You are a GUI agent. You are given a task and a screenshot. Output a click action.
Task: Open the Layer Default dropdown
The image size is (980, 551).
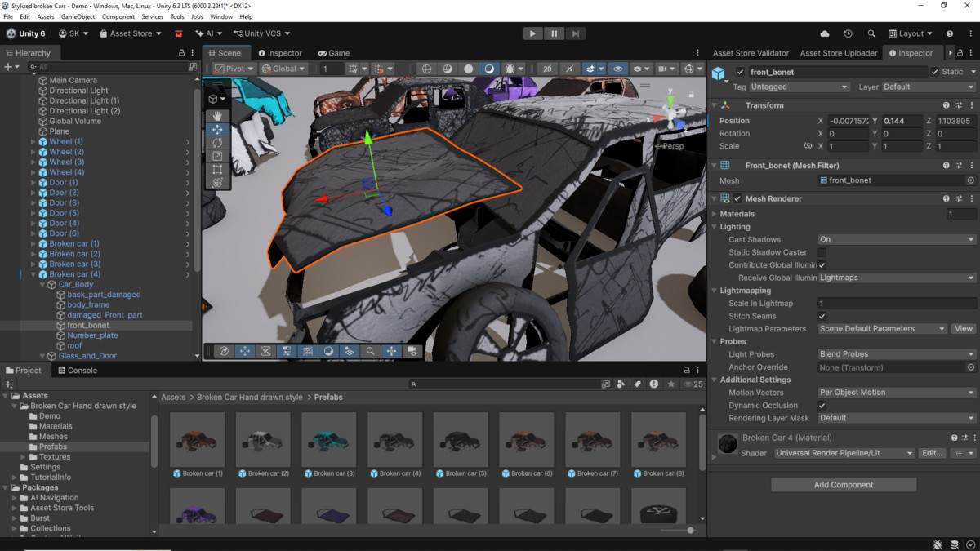point(929,87)
